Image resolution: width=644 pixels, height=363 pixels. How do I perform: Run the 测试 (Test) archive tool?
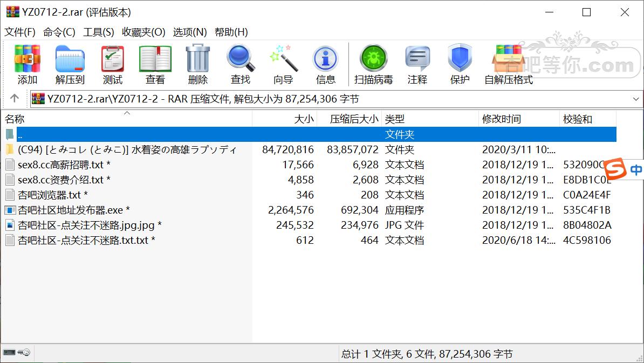pos(113,65)
